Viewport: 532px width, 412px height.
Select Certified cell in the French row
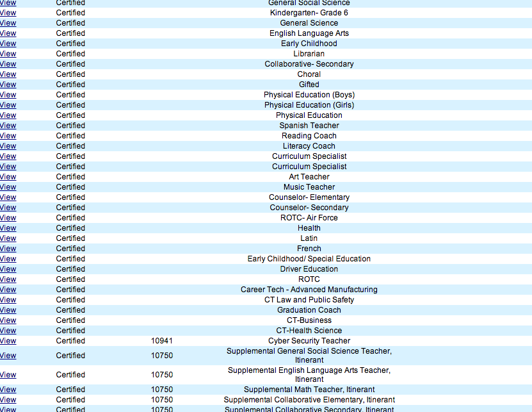click(70, 249)
